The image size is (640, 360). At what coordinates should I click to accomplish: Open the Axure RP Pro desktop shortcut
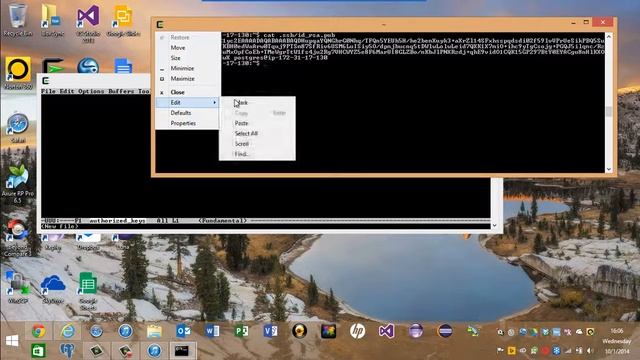click(18, 184)
